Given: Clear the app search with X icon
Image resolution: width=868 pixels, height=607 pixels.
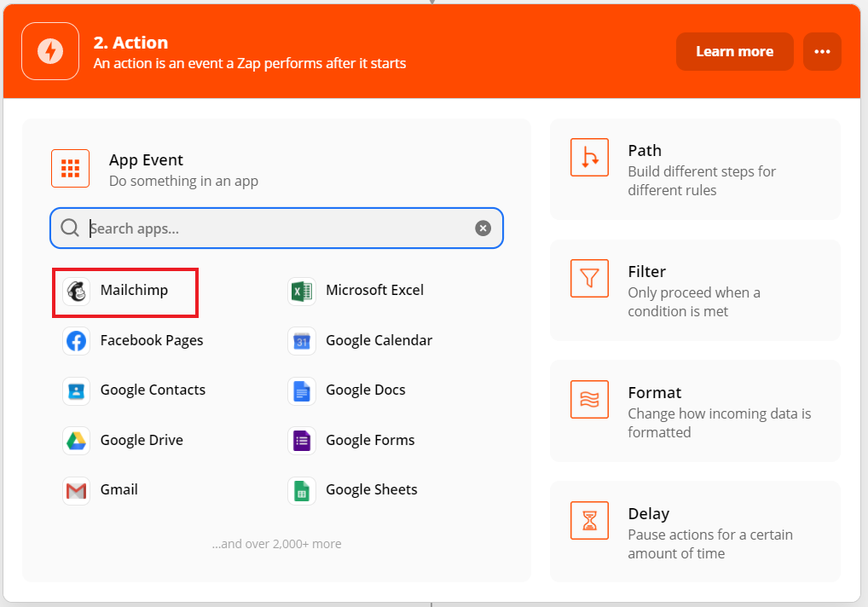Looking at the screenshot, I should pos(483,228).
